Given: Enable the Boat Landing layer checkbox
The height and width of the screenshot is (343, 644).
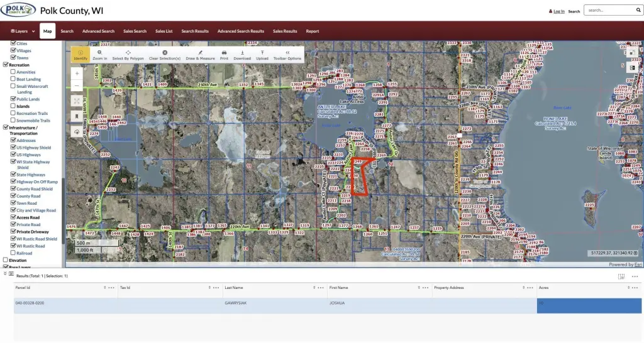Looking at the screenshot, I should pyautogui.click(x=13, y=79).
